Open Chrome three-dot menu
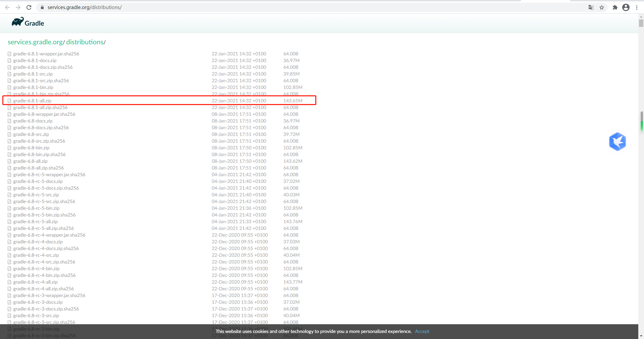The image size is (644, 339). tap(637, 7)
